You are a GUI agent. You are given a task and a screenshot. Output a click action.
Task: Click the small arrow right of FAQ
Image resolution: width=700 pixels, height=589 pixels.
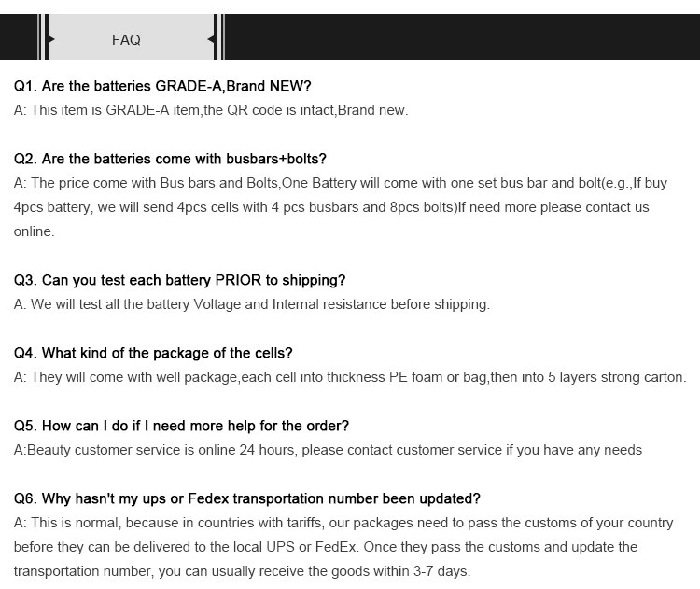pos(211,39)
